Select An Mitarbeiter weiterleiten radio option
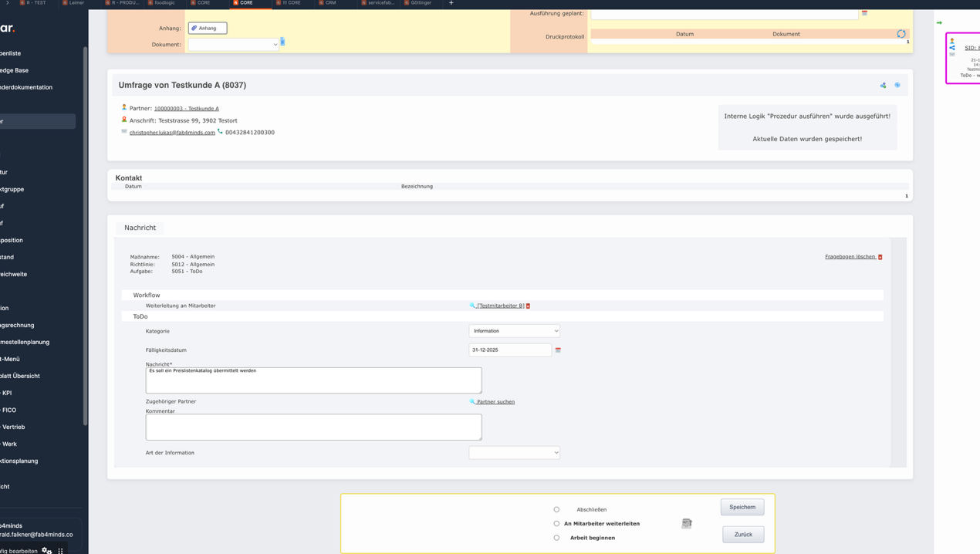Viewport: 980px width, 554px height. point(556,524)
